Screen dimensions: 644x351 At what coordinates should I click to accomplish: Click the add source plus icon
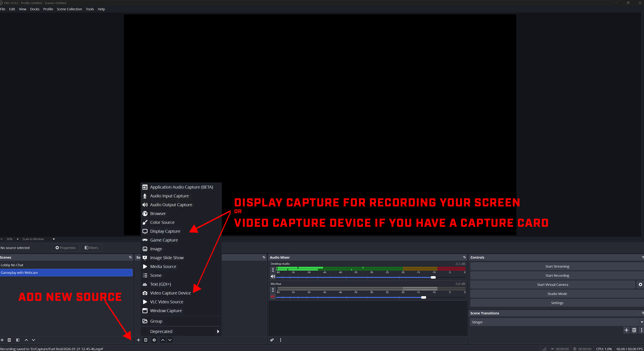[138, 340]
